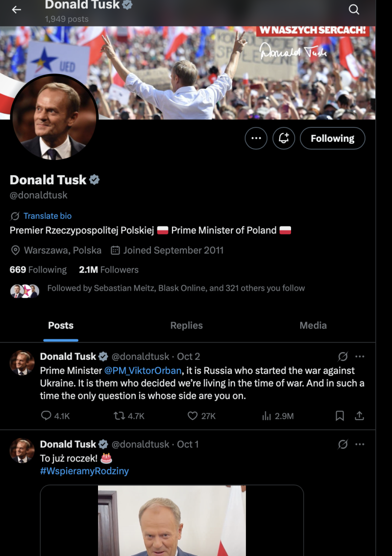Screen dimensions: 392x556
Task: Like the Oct 2 post
Action: [x=193, y=416]
